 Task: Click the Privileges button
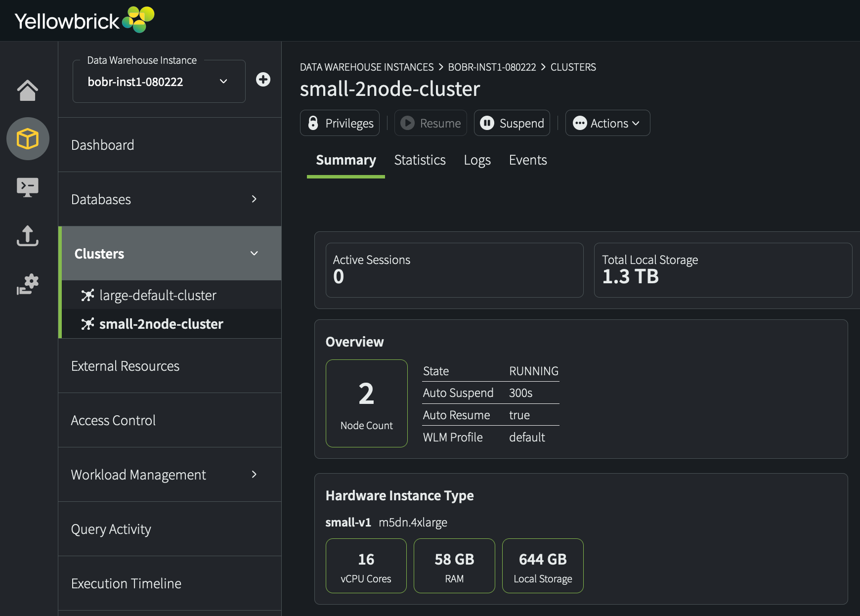pos(340,123)
